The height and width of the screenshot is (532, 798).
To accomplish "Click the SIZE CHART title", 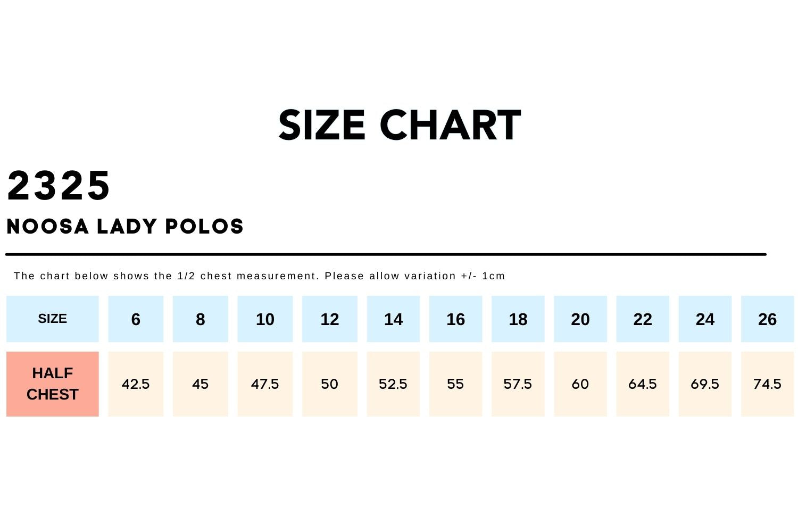I will (x=400, y=126).
